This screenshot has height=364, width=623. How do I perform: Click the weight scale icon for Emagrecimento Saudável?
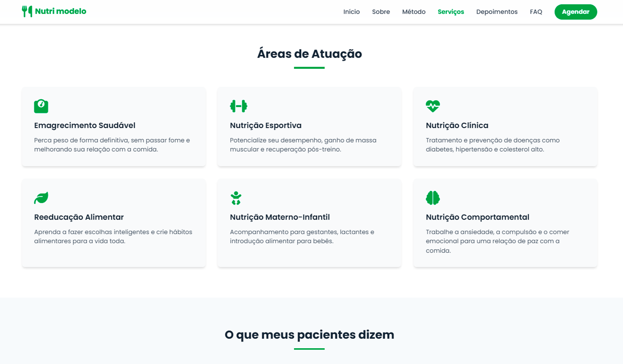coord(41,106)
